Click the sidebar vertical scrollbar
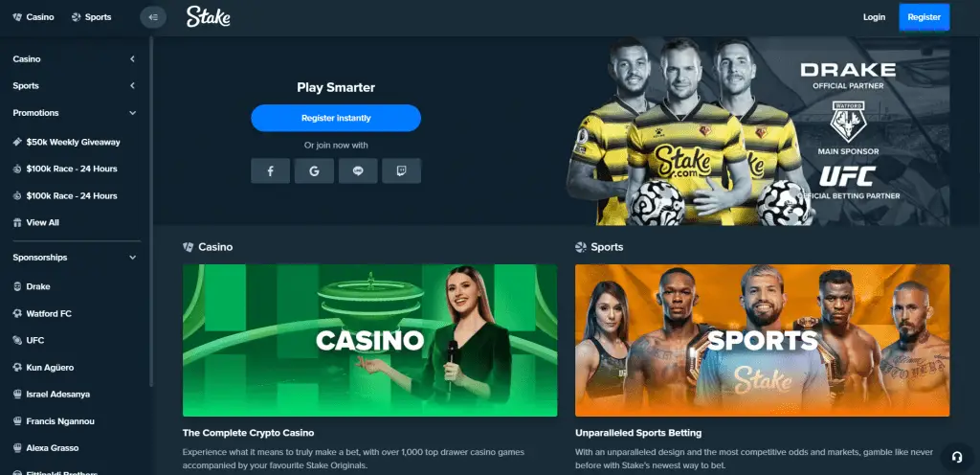The width and height of the screenshot is (980, 475). pos(151,212)
